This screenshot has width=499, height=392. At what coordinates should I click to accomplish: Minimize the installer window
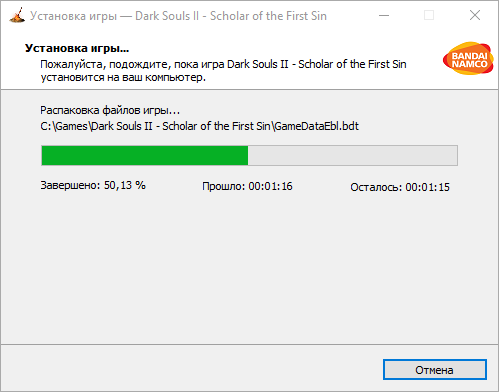click(x=384, y=15)
